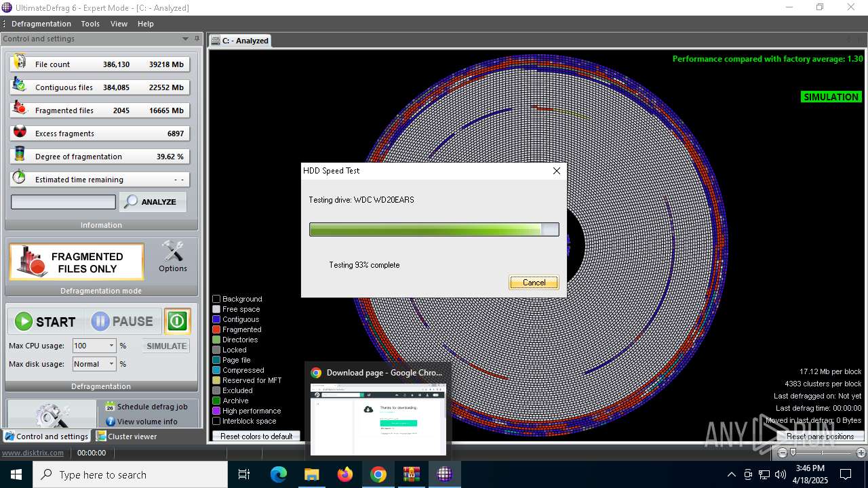Open the www.disktrix.com link
The image size is (868, 488).
[33, 453]
